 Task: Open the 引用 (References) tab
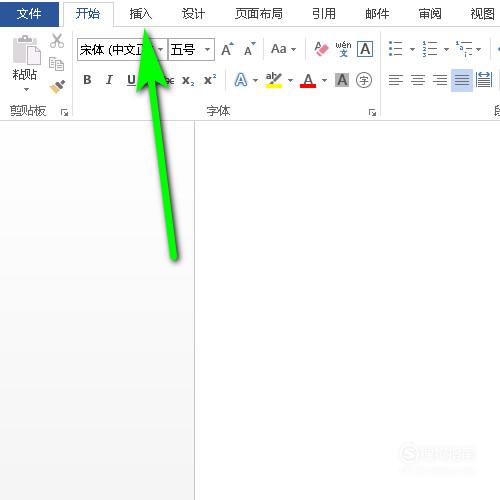click(324, 14)
